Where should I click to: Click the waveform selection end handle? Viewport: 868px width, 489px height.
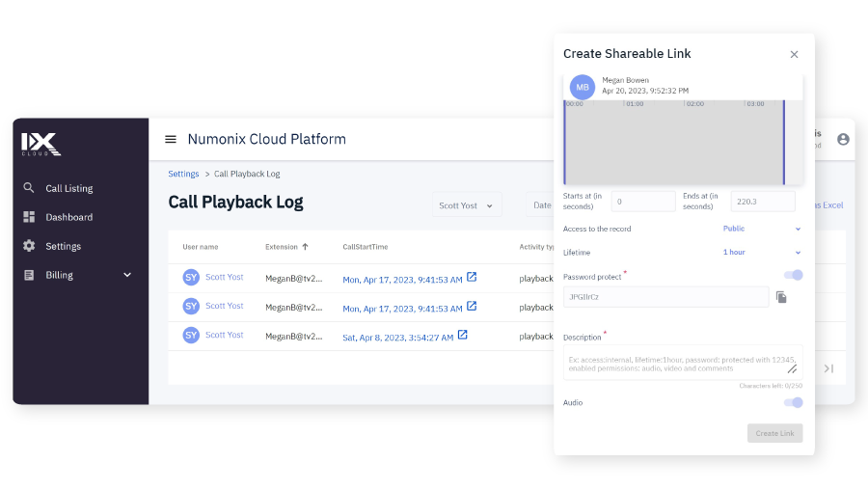784,143
